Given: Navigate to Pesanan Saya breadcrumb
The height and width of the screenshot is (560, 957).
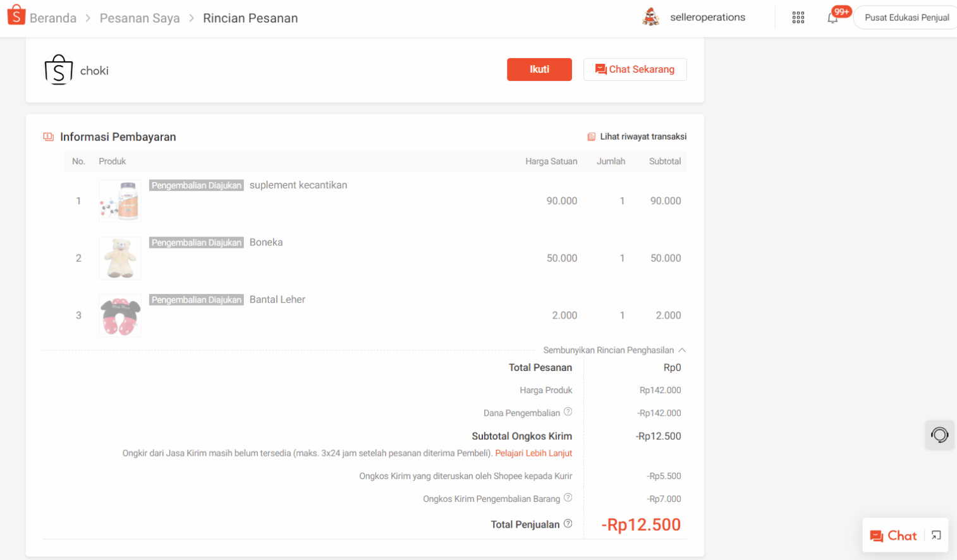Looking at the screenshot, I should point(139,18).
